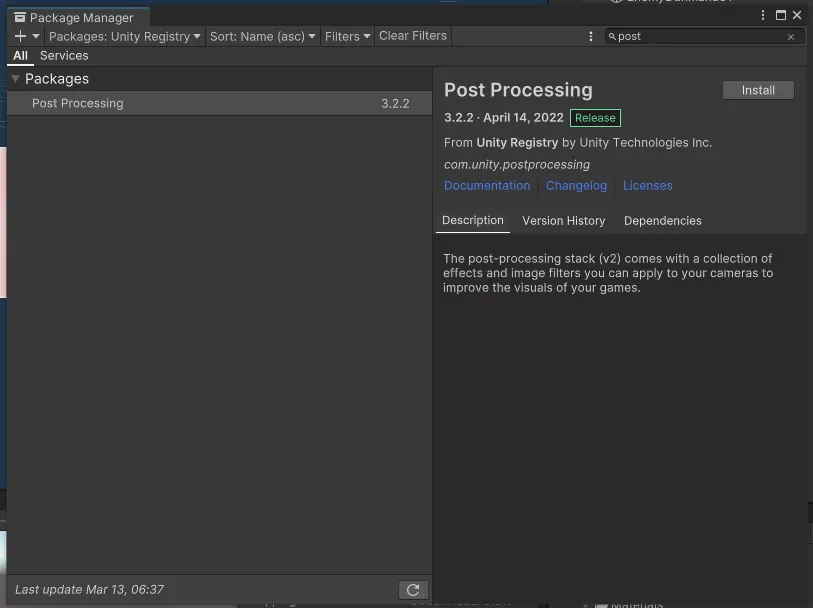Screen dimensions: 813x608
Task: Open the Packages: Unity Registry dropdown
Action: pyautogui.click(x=124, y=36)
